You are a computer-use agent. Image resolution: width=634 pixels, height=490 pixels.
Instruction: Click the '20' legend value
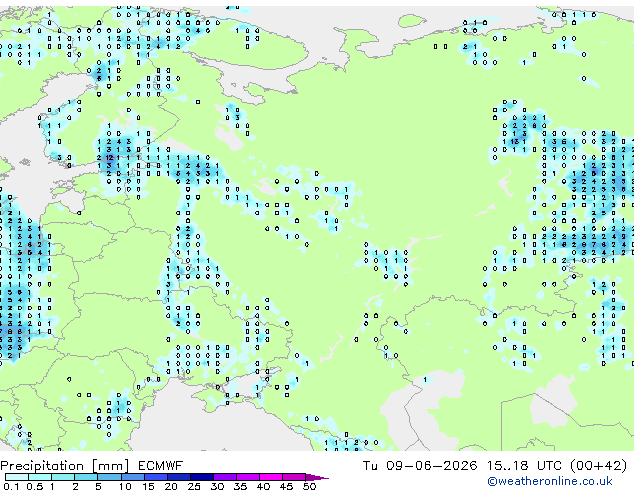[171, 486]
